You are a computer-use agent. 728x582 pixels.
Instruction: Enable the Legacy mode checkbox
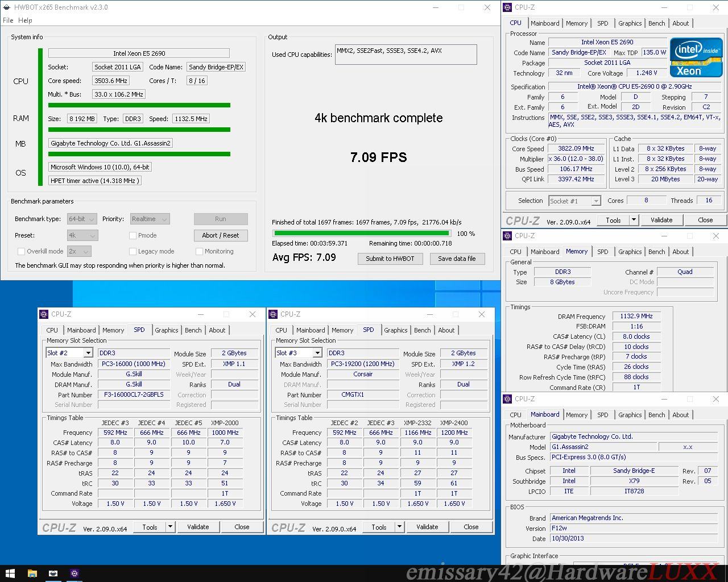[x=133, y=251]
